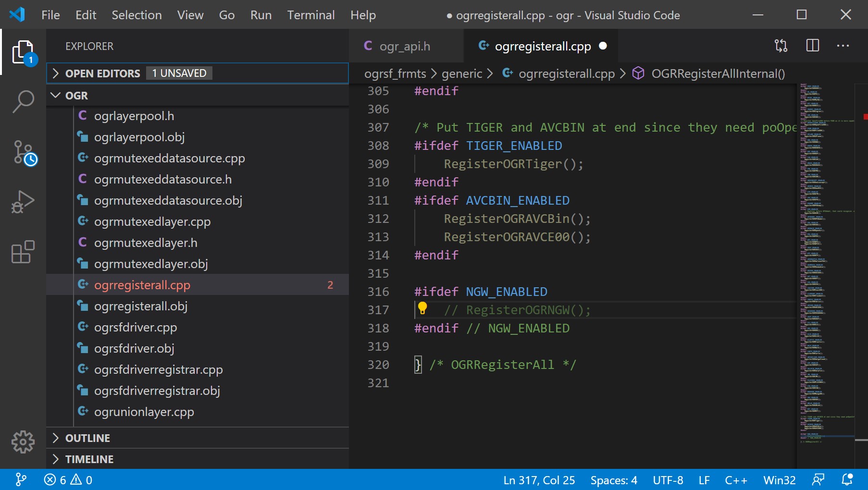Open the Search view in activity bar
868x490 pixels.
[23, 102]
